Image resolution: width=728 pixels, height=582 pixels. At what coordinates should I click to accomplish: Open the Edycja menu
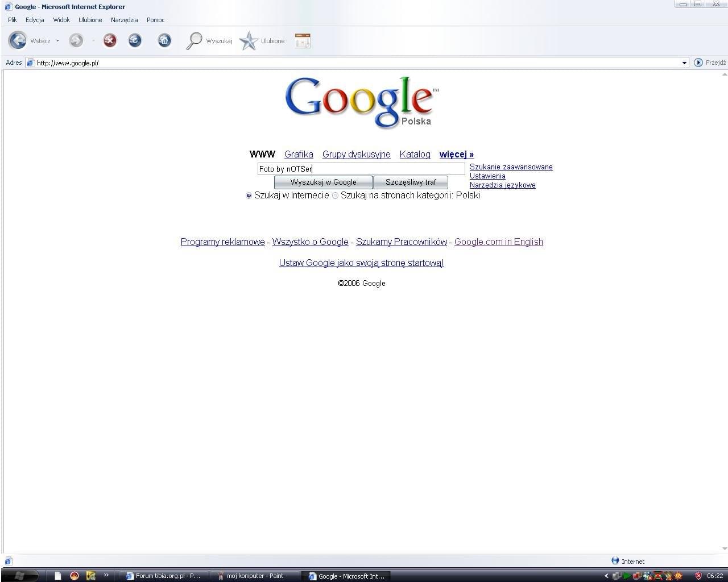click(35, 20)
